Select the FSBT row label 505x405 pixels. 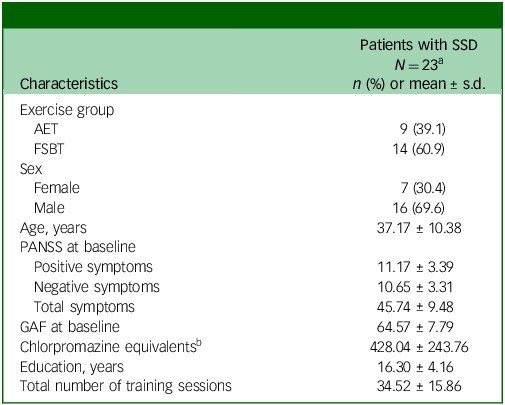pos(49,149)
